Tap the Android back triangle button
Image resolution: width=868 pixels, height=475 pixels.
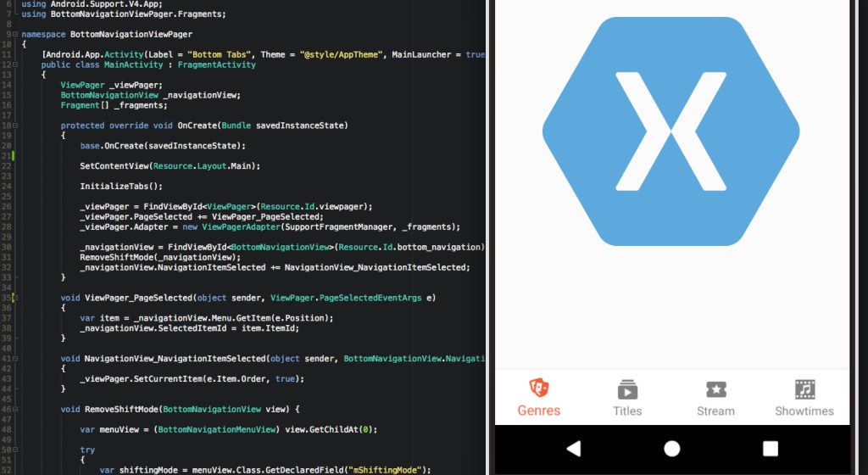pos(574,449)
